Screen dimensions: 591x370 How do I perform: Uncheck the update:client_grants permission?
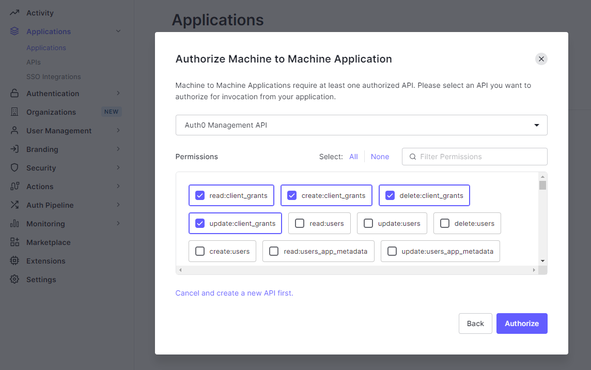click(x=200, y=223)
